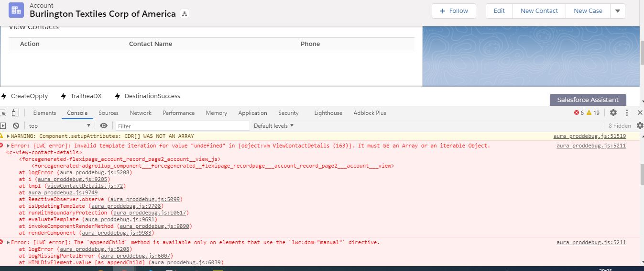Open the TrailheaDX utility bar item

coord(81,96)
